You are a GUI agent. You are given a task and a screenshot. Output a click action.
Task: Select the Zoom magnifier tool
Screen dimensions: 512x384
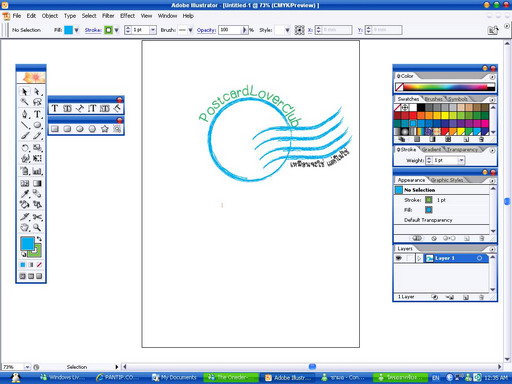click(x=37, y=228)
